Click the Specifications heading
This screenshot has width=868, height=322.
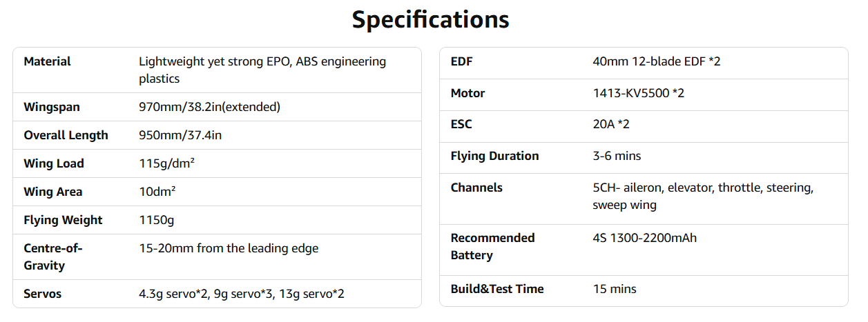coord(430,19)
